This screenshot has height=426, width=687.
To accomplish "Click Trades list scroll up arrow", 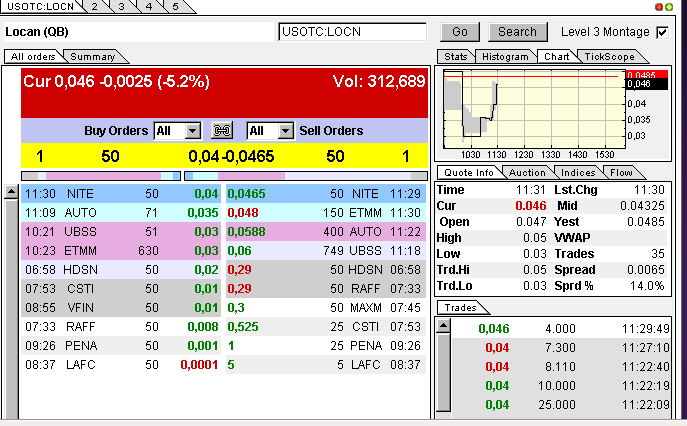I will tap(444, 324).
